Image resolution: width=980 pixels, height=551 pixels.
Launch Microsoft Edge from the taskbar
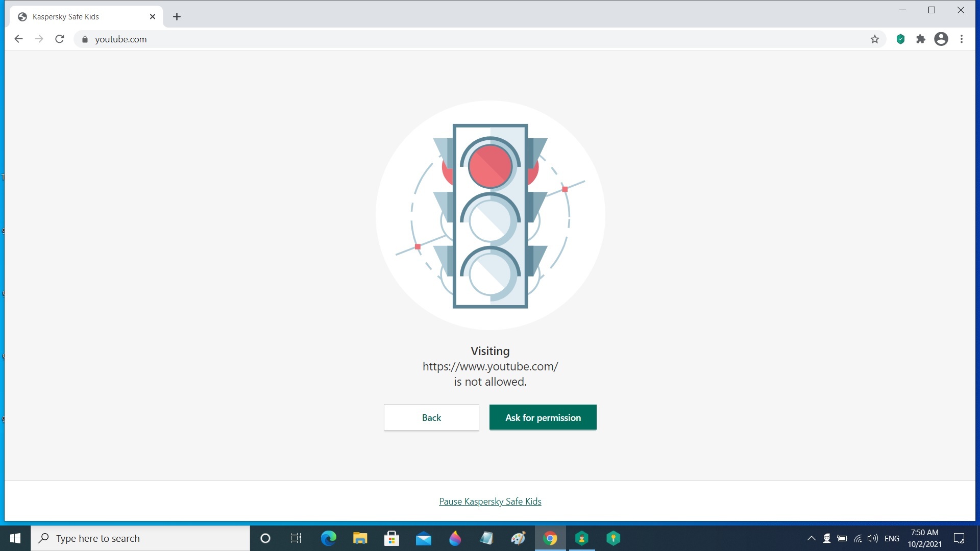pyautogui.click(x=328, y=538)
